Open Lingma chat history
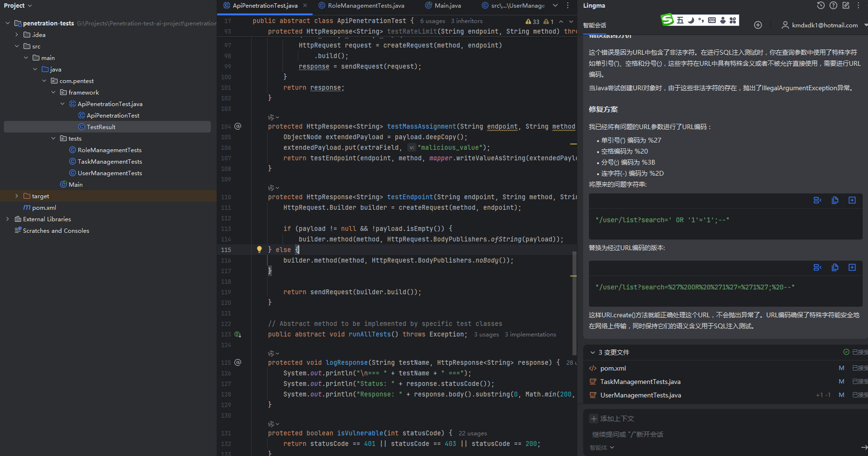The image size is (868, 456). point(820,6)
